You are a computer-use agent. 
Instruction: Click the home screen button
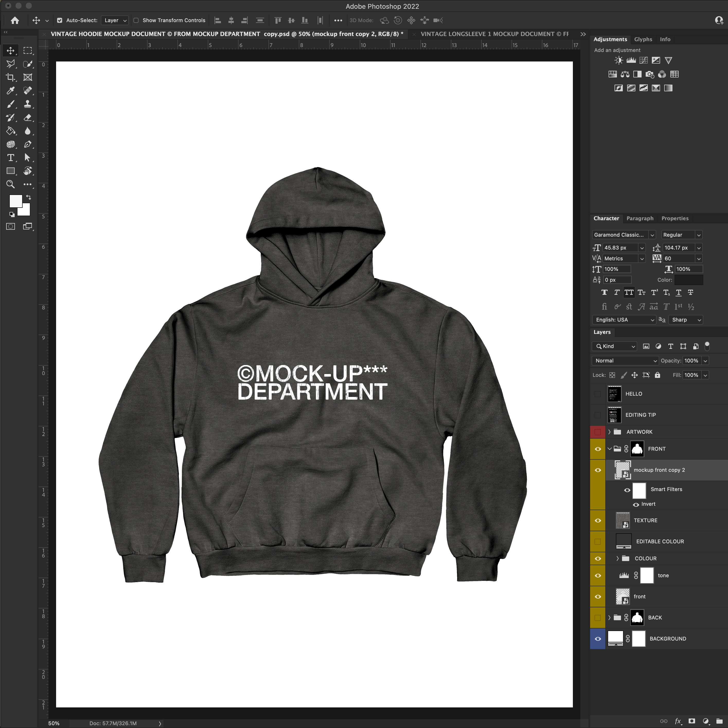tap(15, 20)
